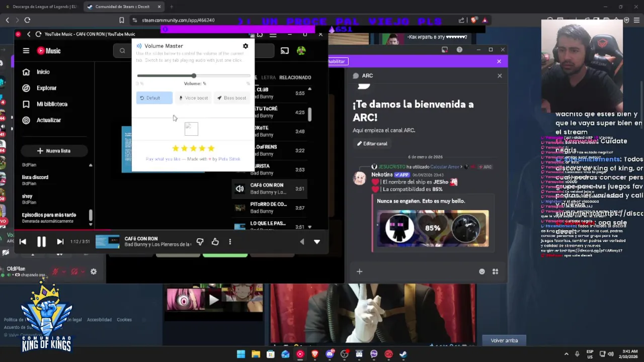Open the 85% ship compatibility image
The image size is (644, 362).
coord(433,228)
